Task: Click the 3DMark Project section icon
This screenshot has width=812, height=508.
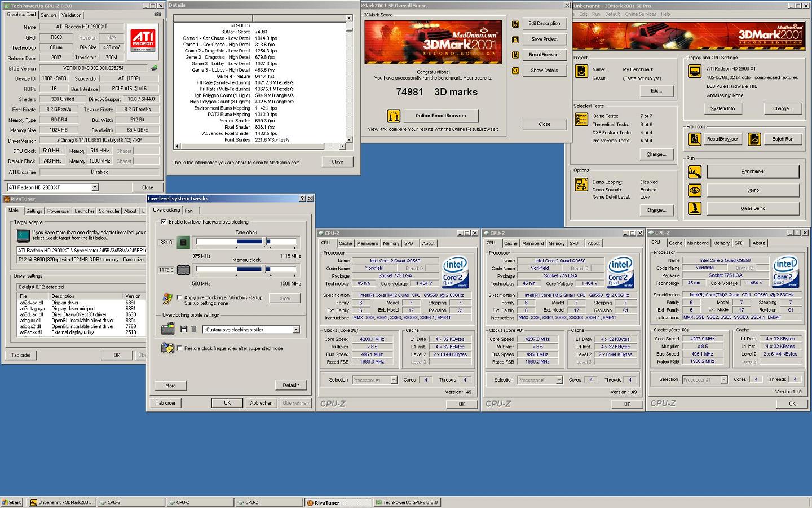Action: (581, 71)
